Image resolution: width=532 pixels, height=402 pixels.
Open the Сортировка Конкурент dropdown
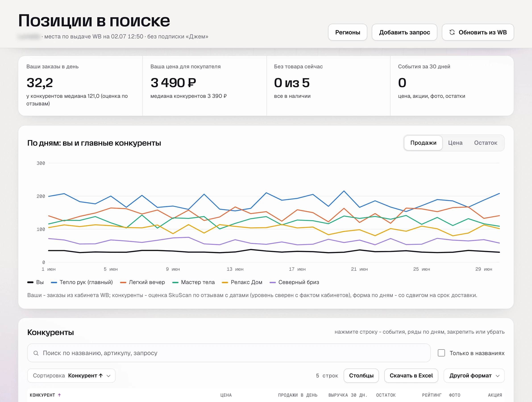click(x=71, y=375)
